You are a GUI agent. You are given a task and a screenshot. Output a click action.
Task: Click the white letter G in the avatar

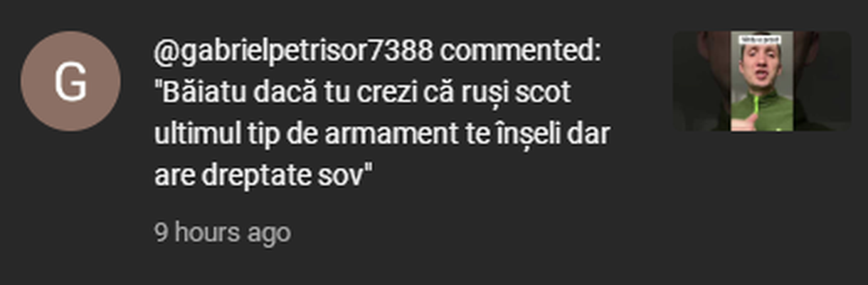(x=70, y=82)
